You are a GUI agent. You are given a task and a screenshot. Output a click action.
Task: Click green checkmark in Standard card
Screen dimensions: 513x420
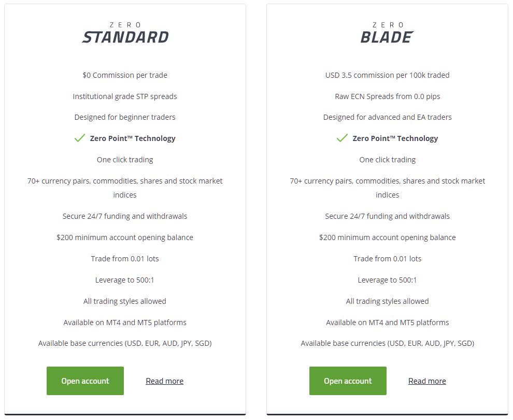click(80, 138)
